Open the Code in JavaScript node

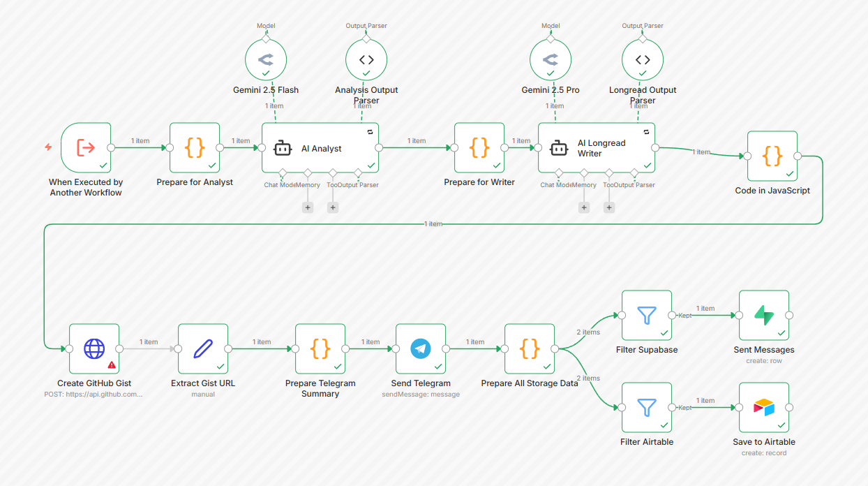pyautogui.click(x=772, y=156)
